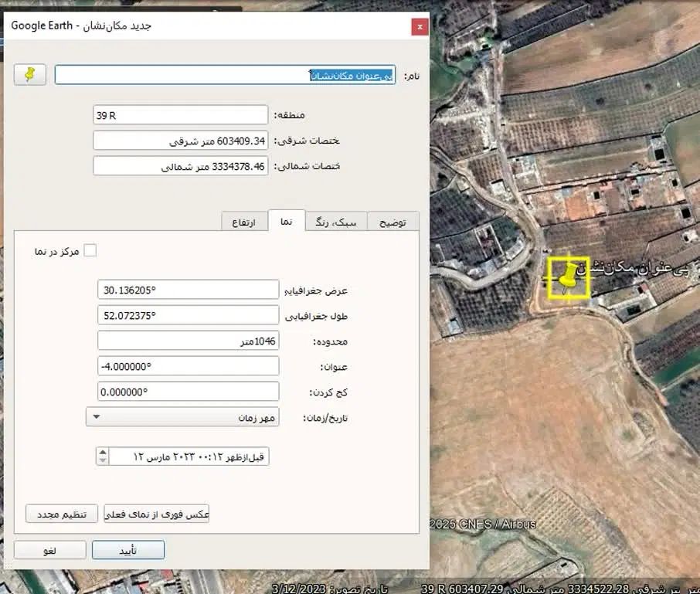
Task: Open the 'مهر زمان' date/time dropdown
Action: [x=182, y=417]
